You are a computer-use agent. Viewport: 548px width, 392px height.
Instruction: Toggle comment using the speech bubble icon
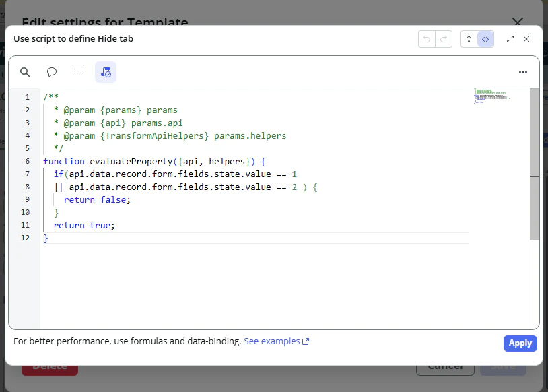point(52,72)
